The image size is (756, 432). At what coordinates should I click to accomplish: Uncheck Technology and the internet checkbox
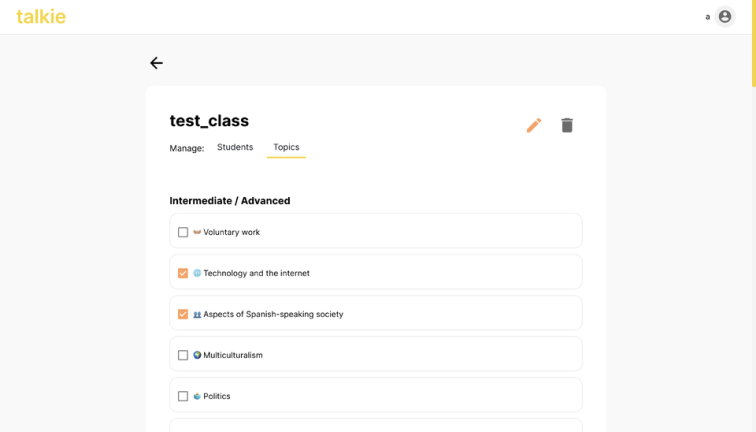183,273
